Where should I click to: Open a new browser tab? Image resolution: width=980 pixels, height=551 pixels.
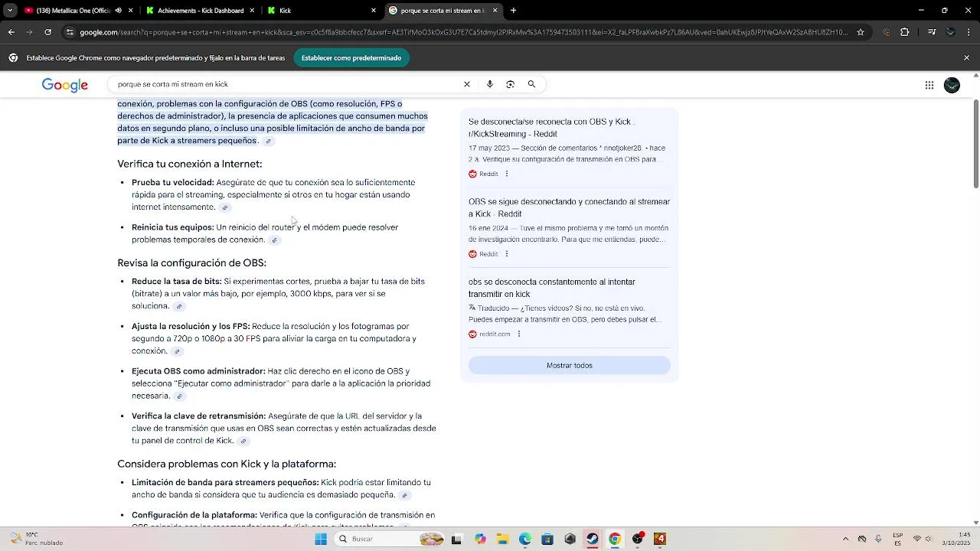513,11
